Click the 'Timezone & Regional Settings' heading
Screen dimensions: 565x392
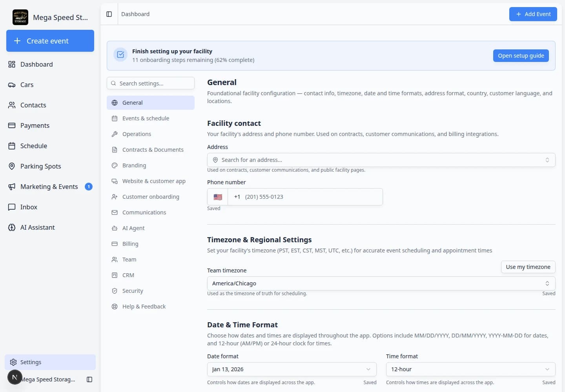coord(259,240)
